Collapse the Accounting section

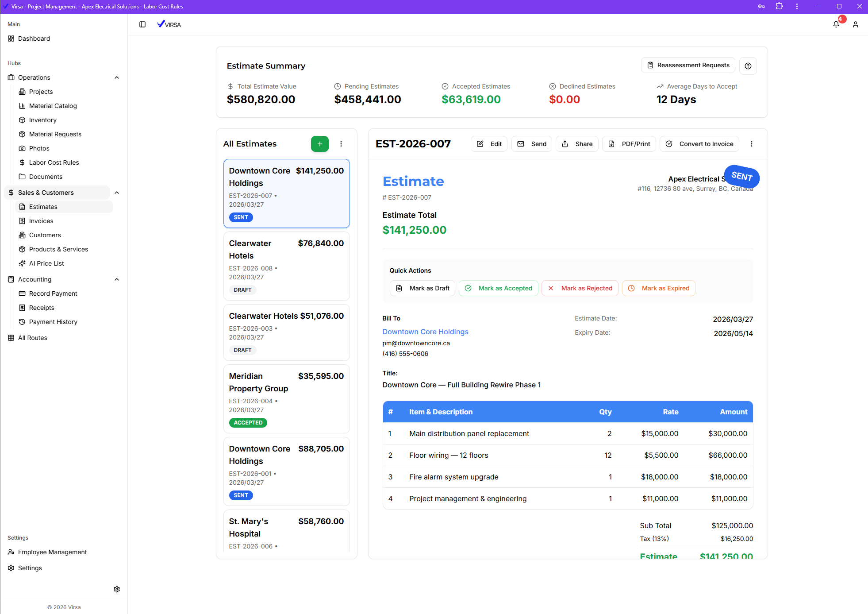[117, 279]
